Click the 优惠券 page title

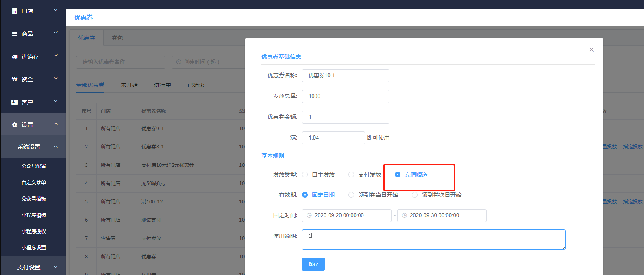coord(83,17)
